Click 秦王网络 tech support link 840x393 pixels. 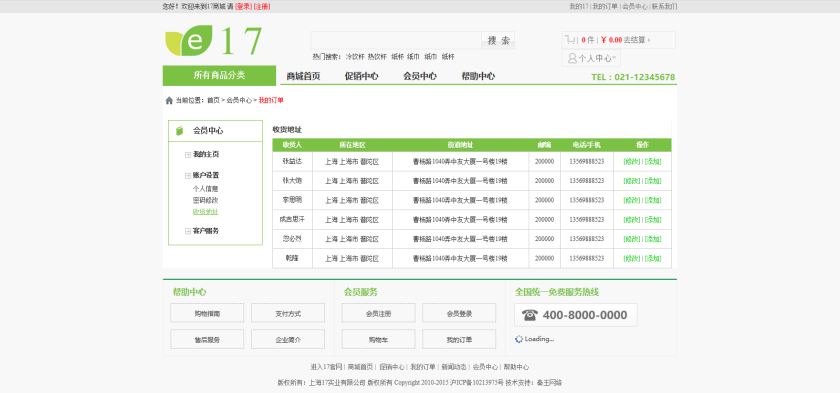coord(549,383)
